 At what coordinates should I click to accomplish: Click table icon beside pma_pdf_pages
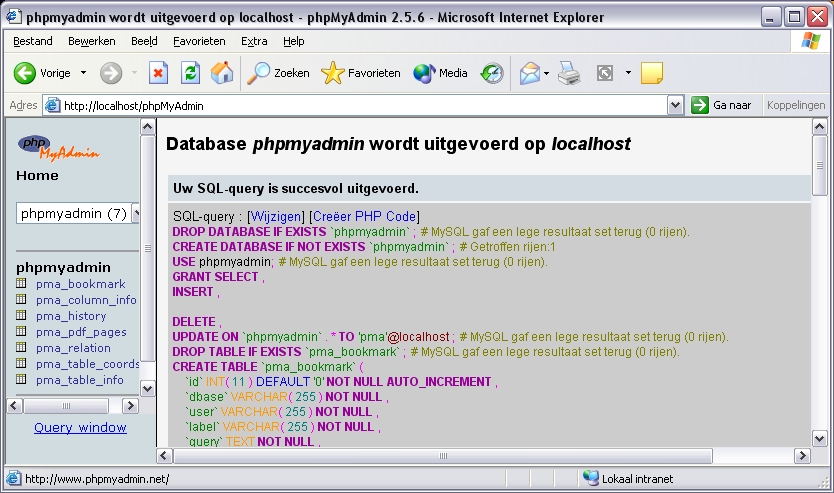(x=21, y=331)
